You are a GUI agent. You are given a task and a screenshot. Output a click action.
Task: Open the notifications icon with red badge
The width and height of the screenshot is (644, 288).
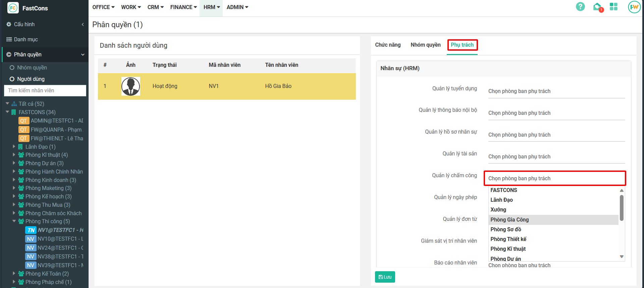[x=597, y=7]
